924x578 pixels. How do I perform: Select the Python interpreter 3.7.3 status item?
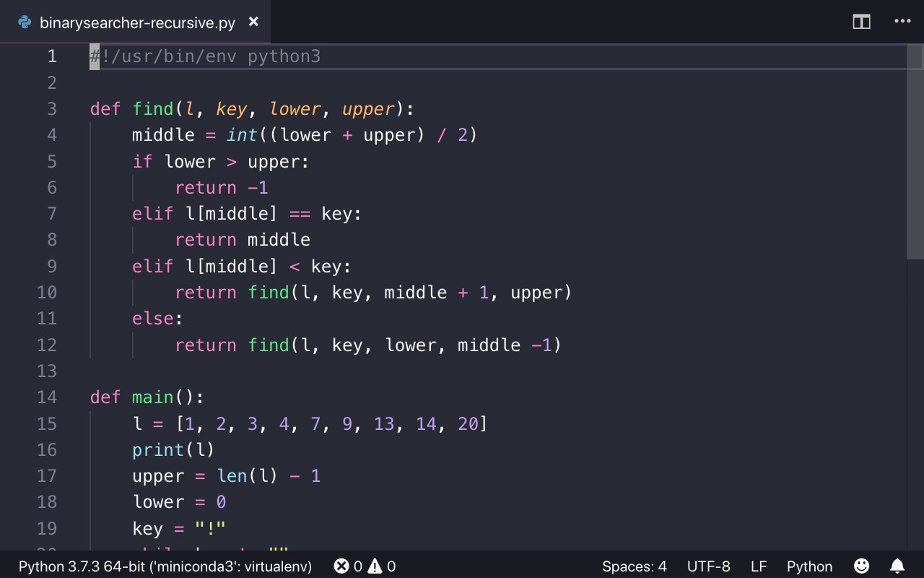click(165, 566)
